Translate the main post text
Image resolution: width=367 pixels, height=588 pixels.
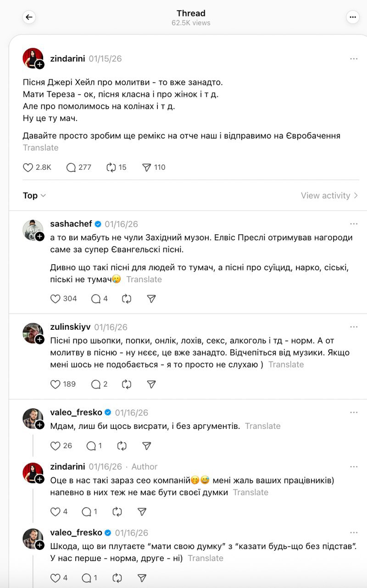(41, 148)
